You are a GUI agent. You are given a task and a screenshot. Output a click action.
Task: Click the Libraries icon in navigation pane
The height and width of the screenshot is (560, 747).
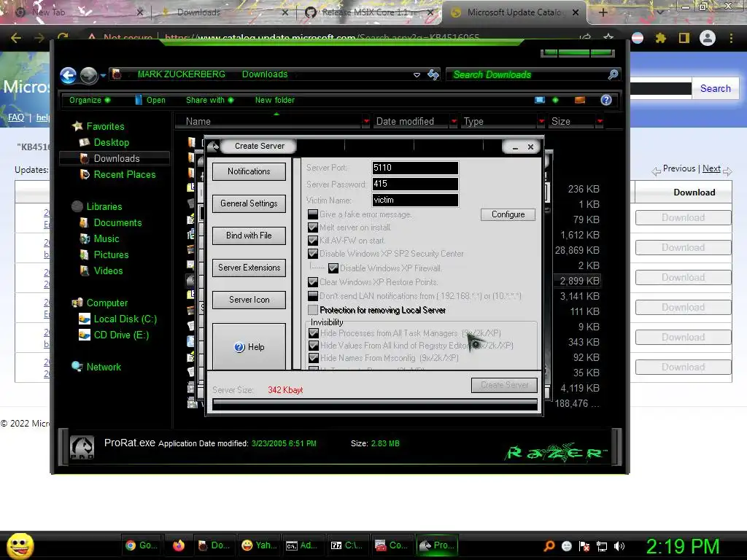point(77,206)
